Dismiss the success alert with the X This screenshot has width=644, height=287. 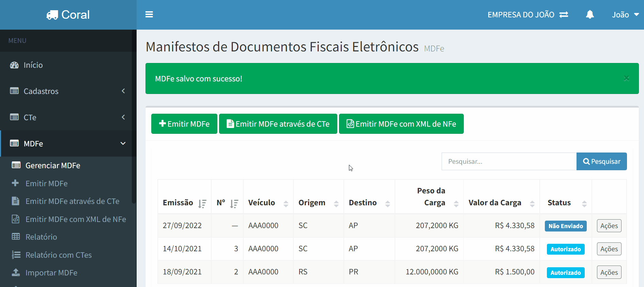(626, 78)
